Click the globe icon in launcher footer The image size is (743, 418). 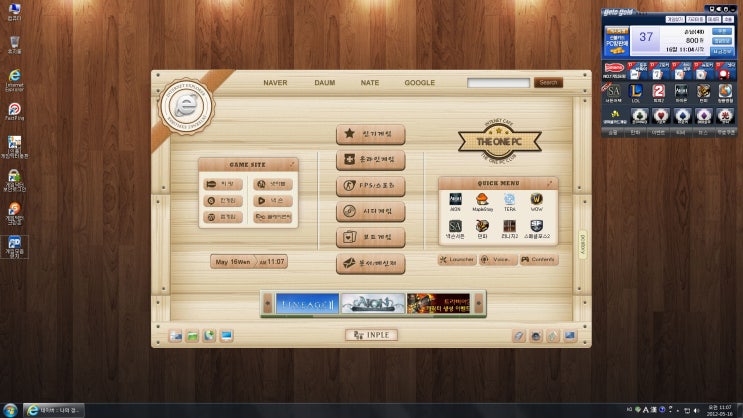coord(209,336)
